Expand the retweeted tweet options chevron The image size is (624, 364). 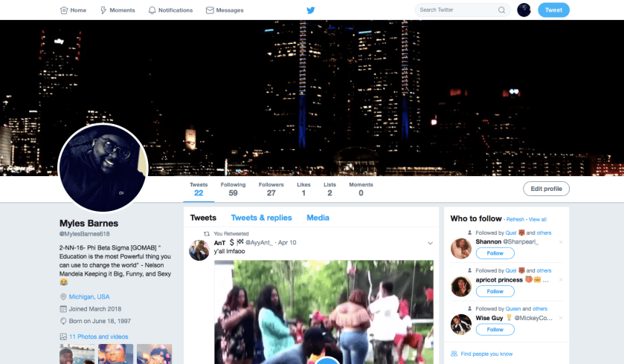[x=430, y=243]
